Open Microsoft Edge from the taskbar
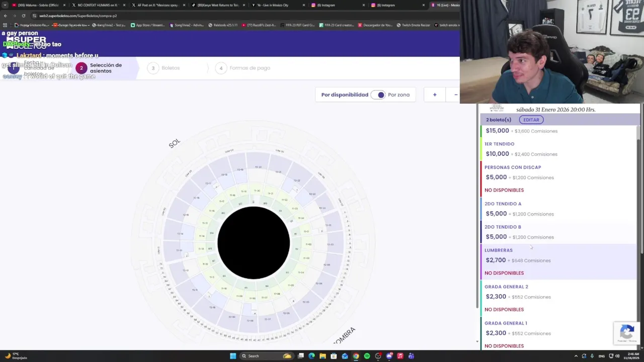The image size is (644, 362). [x=311, y=356]
